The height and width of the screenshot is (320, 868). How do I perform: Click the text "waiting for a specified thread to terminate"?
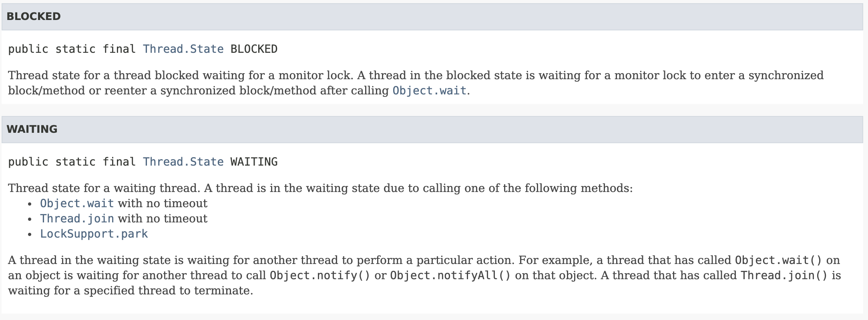point(131,290)
